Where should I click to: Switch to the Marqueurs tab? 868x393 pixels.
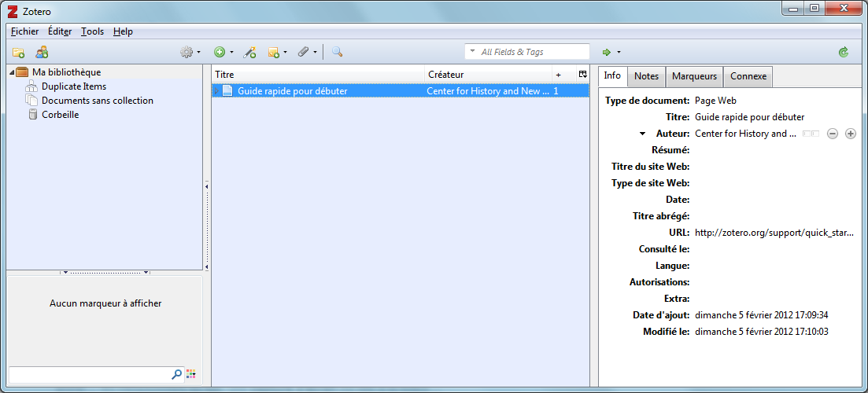694,76
